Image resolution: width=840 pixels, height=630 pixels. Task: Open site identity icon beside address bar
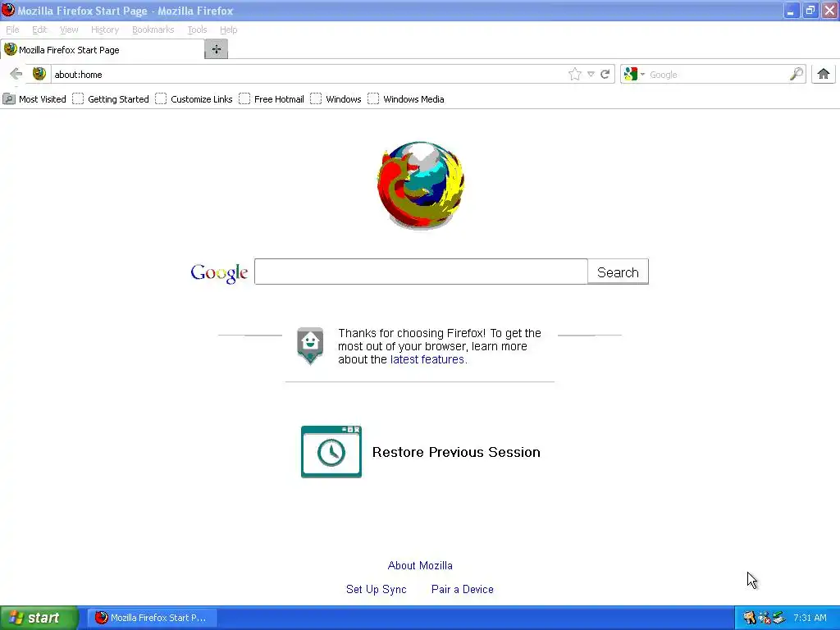(x=39, y=74)
